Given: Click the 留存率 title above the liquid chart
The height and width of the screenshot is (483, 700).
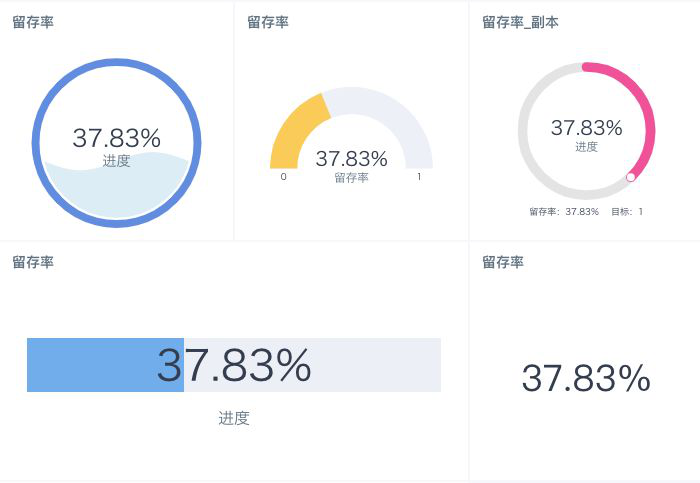Looking at the screenshot, I should pyautogui.click(x=33, y=22).
